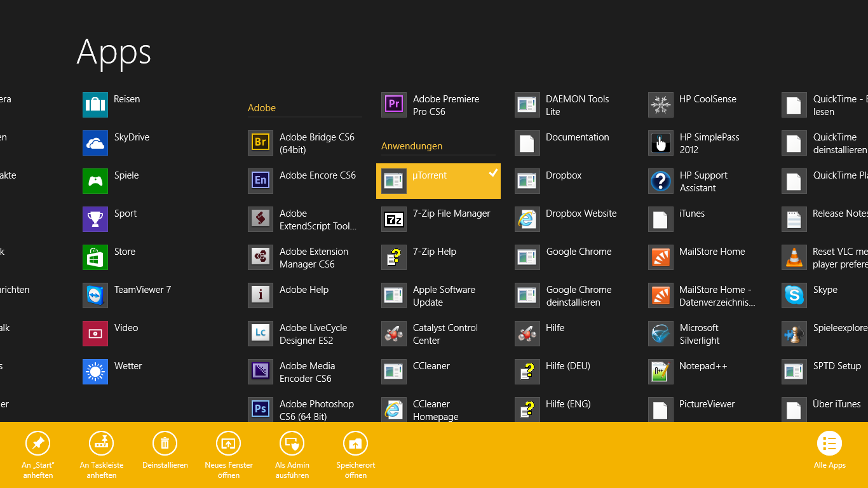868x488 pixels.
Task: Click Speicherort öffnen button
Action: point(356,456)
